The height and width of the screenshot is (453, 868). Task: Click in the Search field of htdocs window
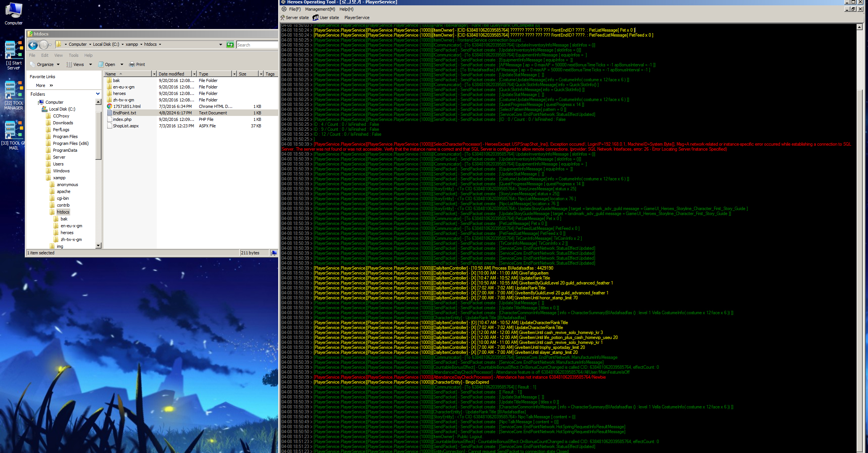(x=257, y=45)
